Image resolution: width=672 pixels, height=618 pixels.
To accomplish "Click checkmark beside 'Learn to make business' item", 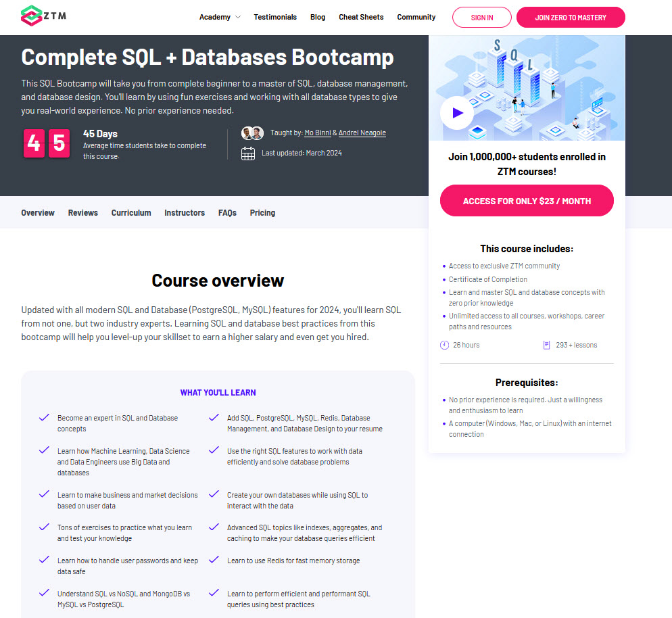I will pos(44,494).
